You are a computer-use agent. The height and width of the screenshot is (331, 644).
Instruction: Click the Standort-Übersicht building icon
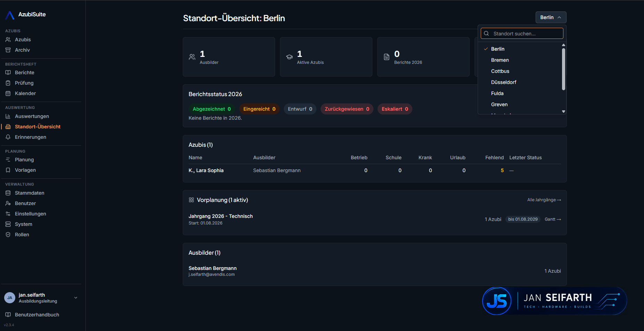click(x=8, y=127)
